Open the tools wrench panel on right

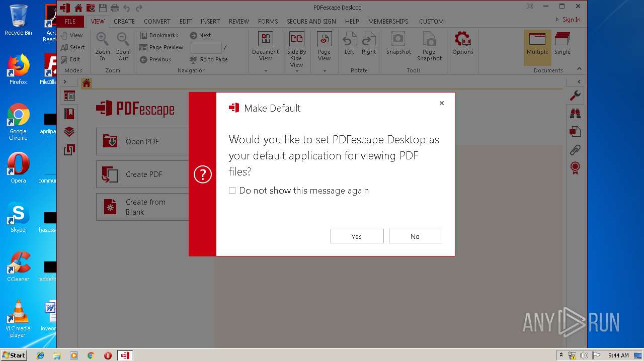click(x=575, y=95)
